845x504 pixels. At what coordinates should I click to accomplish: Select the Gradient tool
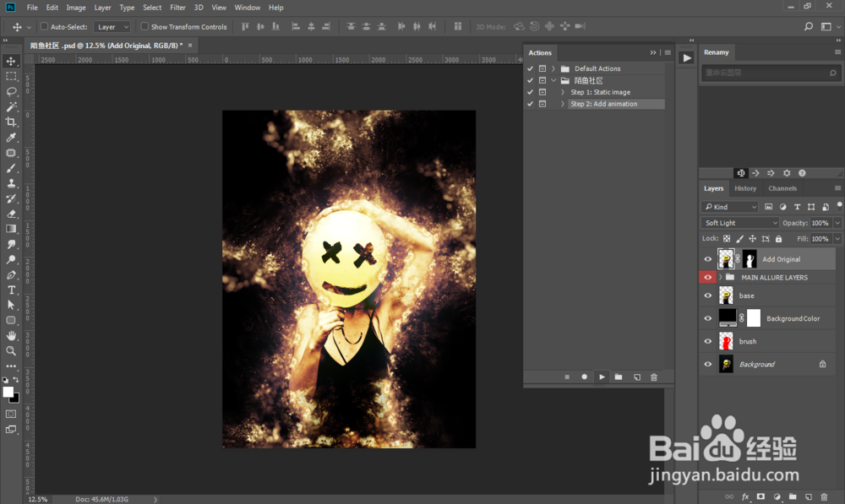pos(11,229)
